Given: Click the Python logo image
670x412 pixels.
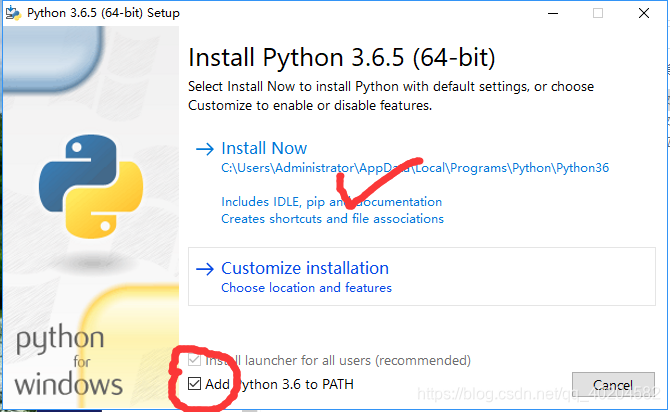Looking at the screenshot, I should point(91,186).
